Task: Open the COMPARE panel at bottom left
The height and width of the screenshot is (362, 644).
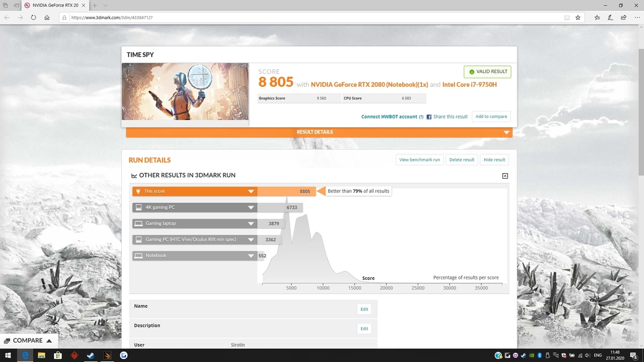Action: tap(28, 341)
